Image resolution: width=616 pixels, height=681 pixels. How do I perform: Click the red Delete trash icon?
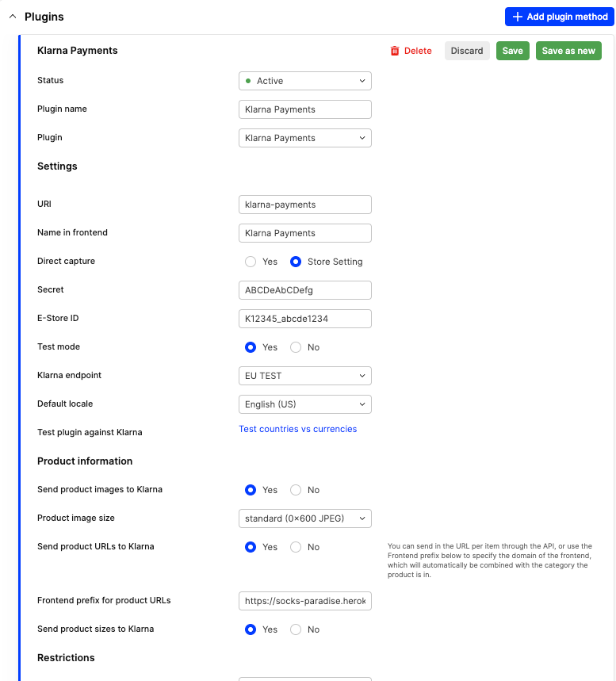pos(395,51)
